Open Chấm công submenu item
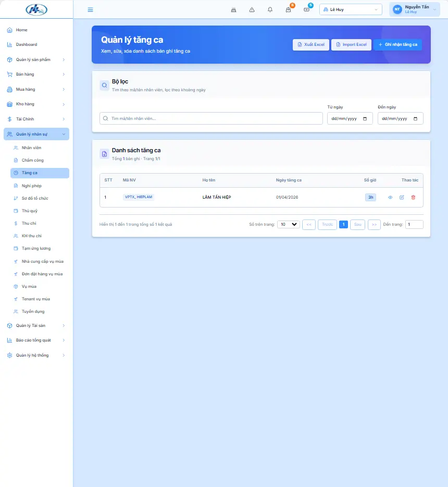The width and height of the screenshot is (448, 487). pos(40,160)
